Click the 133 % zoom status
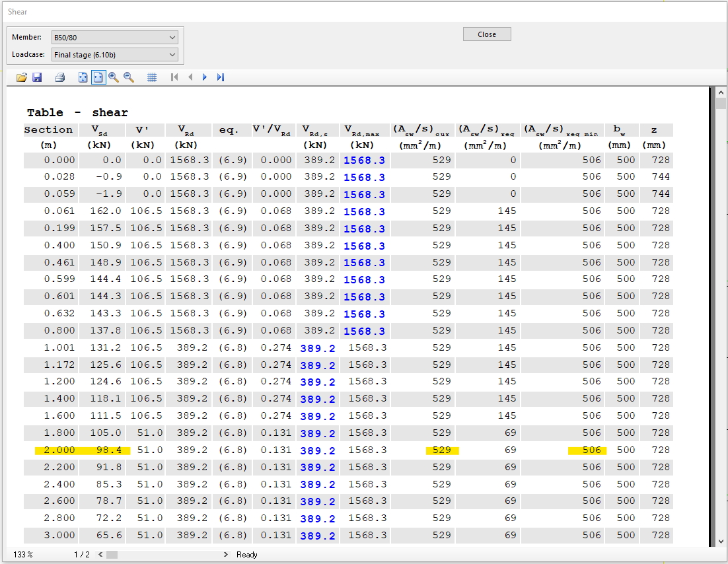Viewport: 728px width, 564px height. 22,555
